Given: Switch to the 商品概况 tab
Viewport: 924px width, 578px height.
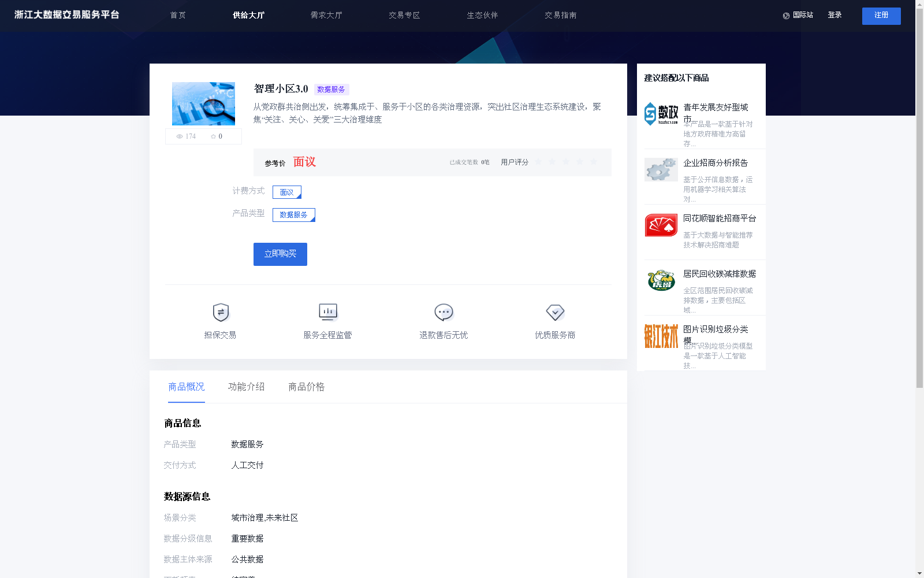Looking at the screenshot, I should [x=187, y=387].
